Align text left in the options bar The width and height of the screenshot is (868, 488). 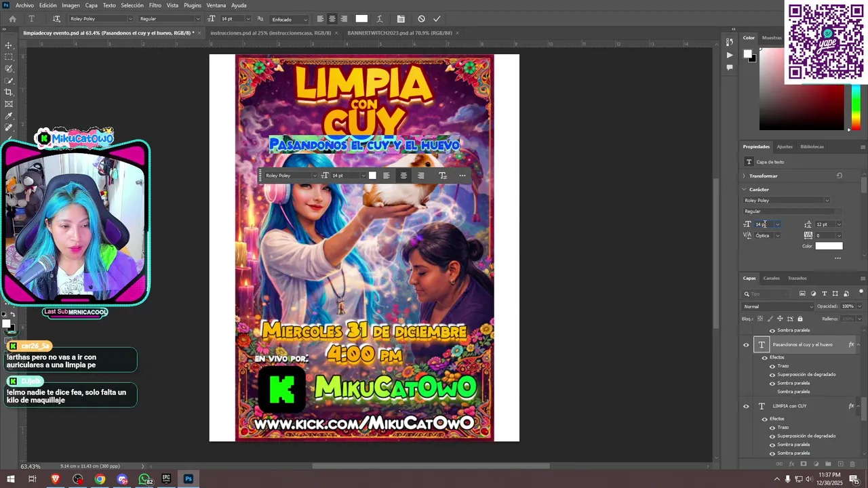click(x=321, y=19)
